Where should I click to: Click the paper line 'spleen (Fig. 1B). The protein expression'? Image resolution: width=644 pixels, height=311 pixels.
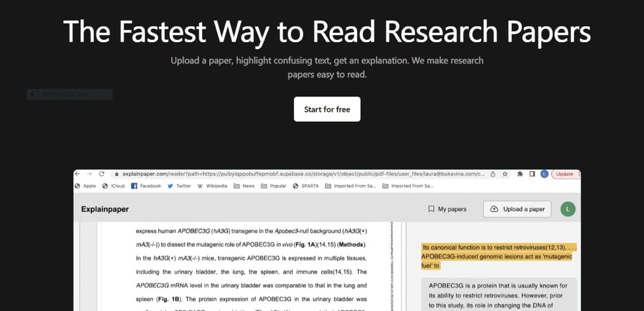coord(252,299)
